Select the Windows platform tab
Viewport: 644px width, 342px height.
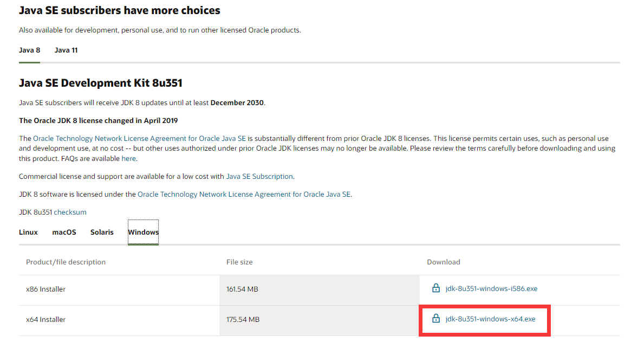143,233
